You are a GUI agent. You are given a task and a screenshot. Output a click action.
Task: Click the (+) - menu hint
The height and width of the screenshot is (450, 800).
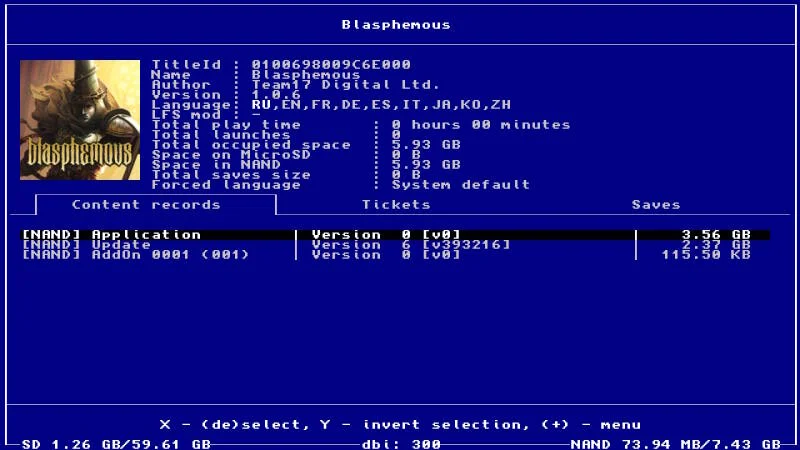(x=591, y=424)
